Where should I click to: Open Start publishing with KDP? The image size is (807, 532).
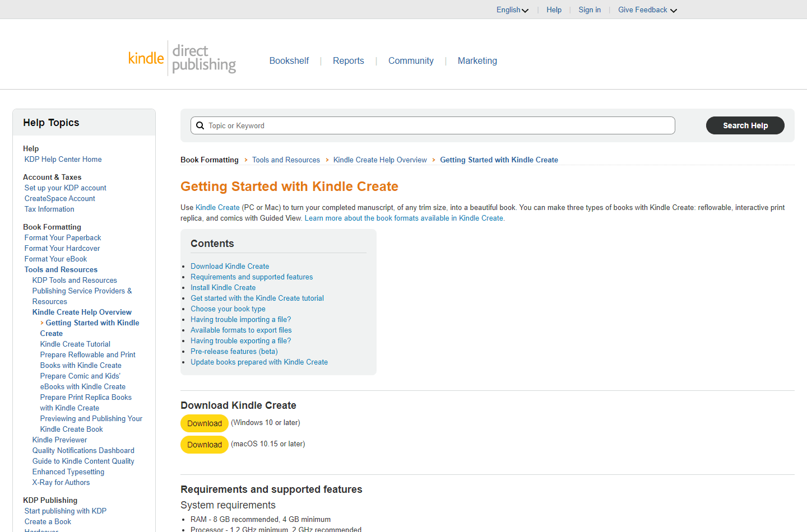click(x=65, y=511)
